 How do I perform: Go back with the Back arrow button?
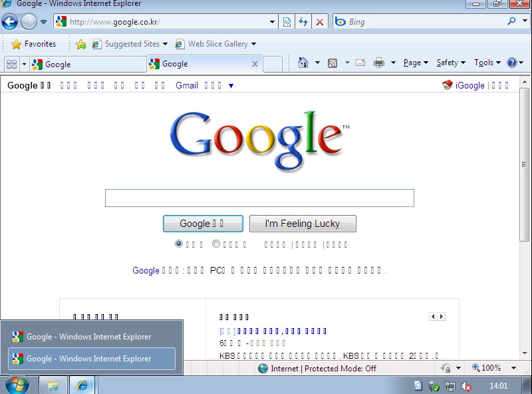[10, 22]
